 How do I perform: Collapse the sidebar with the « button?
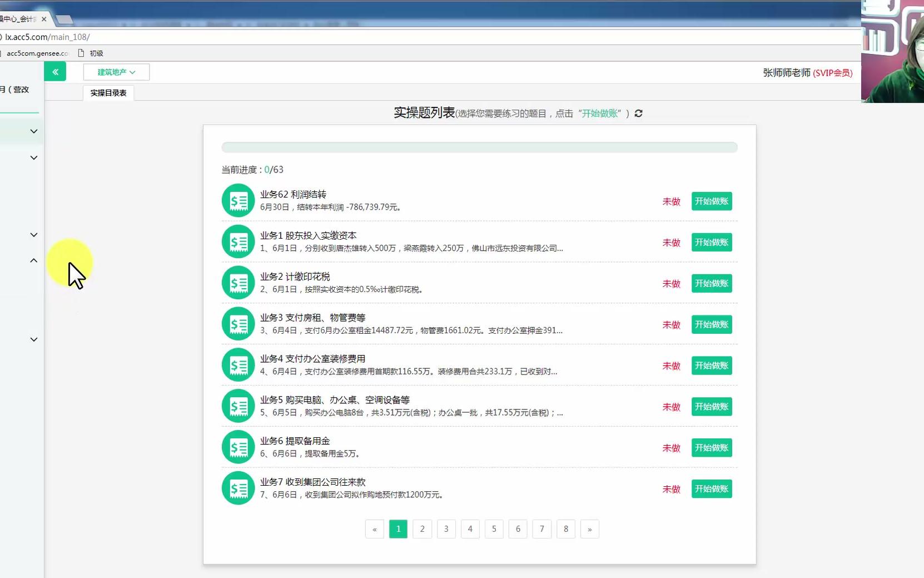pos(55,72)
